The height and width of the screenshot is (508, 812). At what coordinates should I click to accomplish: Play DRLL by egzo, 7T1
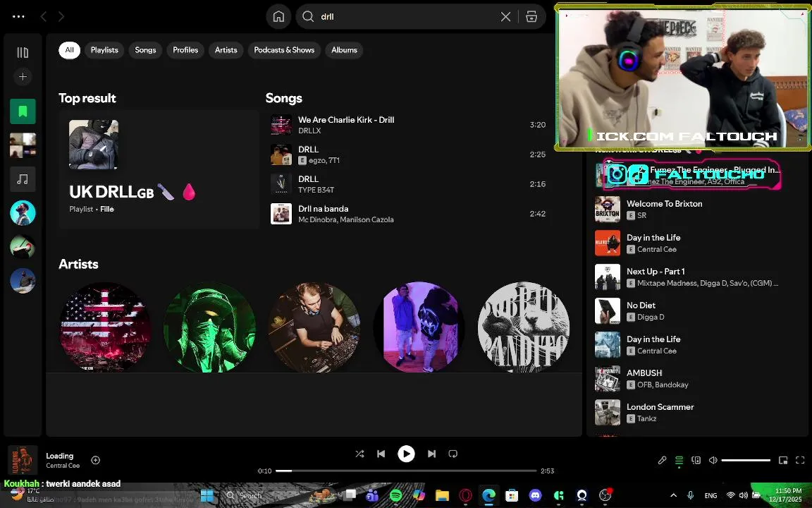tap(408, 155)
